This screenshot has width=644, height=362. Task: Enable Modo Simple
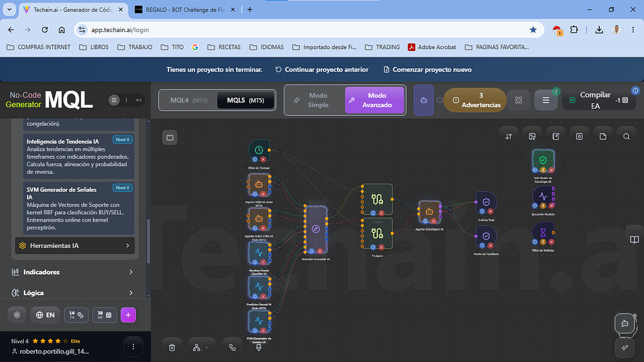coord(314,100)
